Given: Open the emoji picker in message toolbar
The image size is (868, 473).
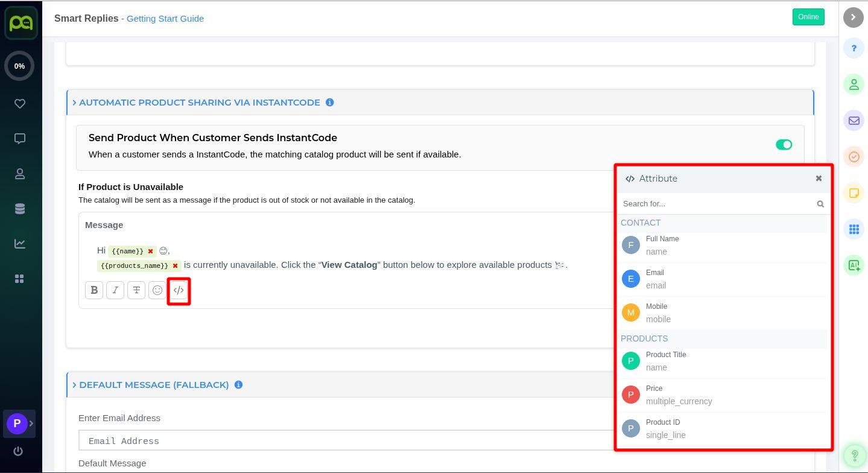Looking at the screenshot, I should pyautogui.click(x=157, y=290).
